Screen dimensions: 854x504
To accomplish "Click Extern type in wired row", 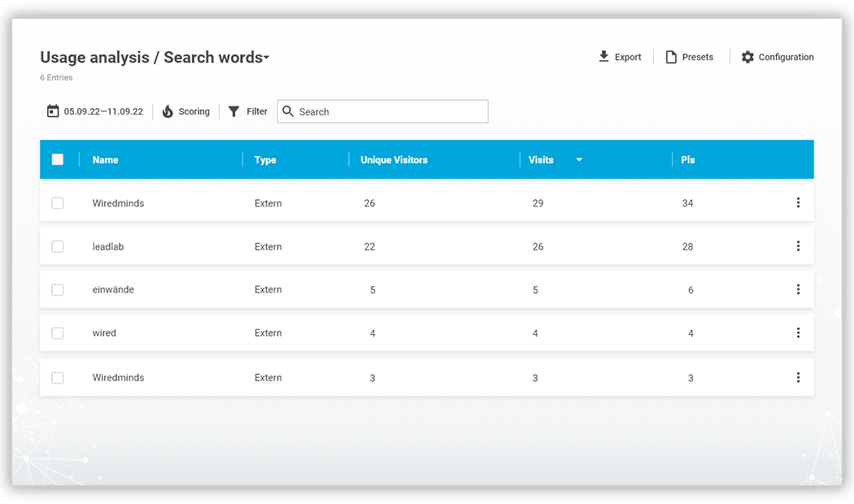I will 268,333.
